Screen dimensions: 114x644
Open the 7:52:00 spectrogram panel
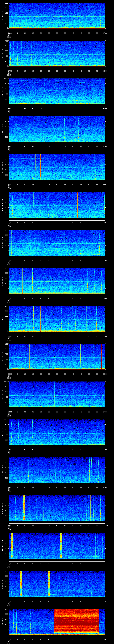point(57,243)
